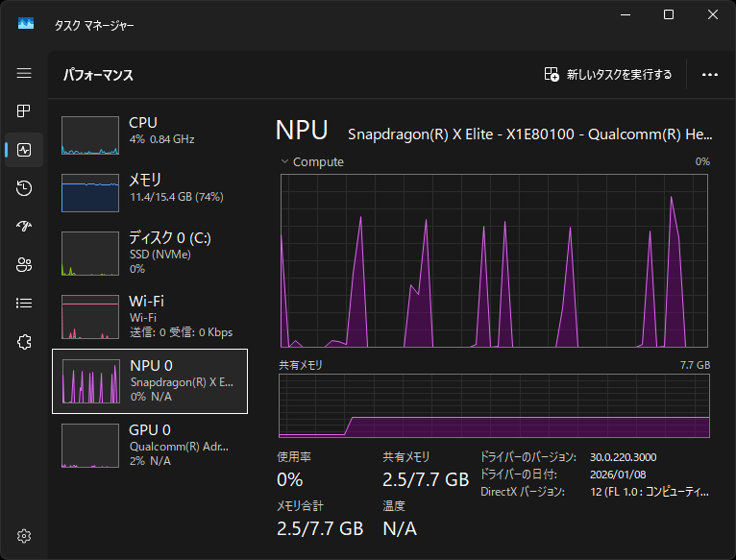Click the 7.7 GB label above memory graph
The width and height of the screenshot is (736, 560).
[x=695, y=365]
